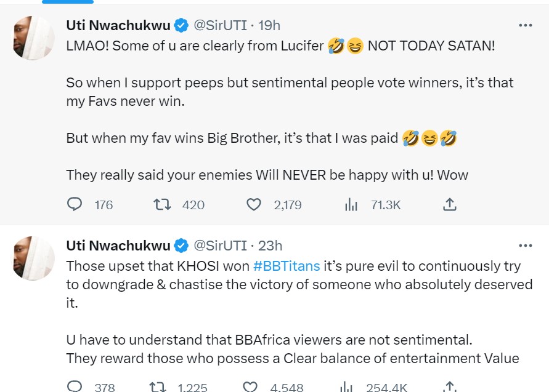Like the tweet with 2,179 likes
549x392 pixels.
(253, 204)
